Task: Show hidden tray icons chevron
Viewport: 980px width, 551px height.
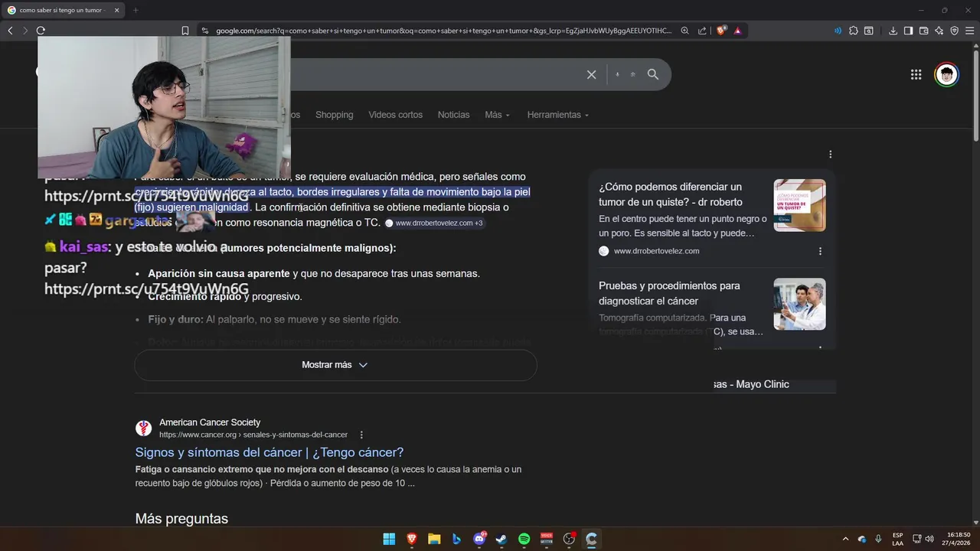Action: (x=845, y=539)
